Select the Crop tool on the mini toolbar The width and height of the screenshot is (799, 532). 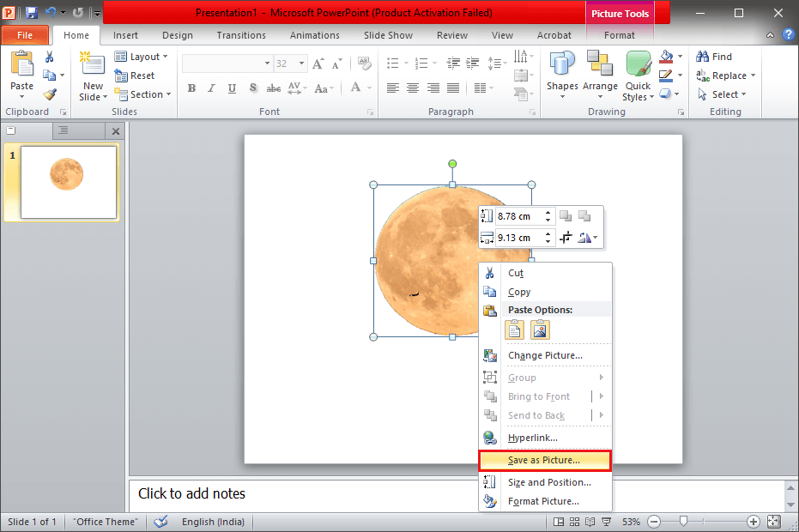pyautogui.click(x=566, y=237)
